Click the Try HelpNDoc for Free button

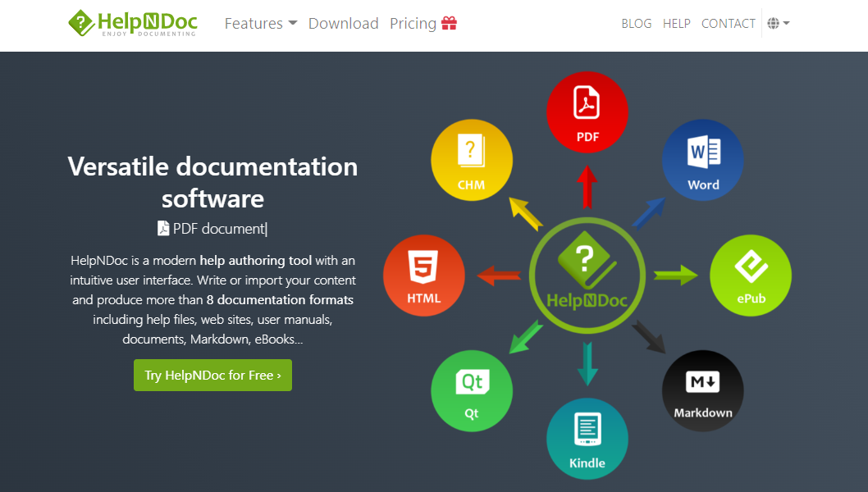pos(212,375)
